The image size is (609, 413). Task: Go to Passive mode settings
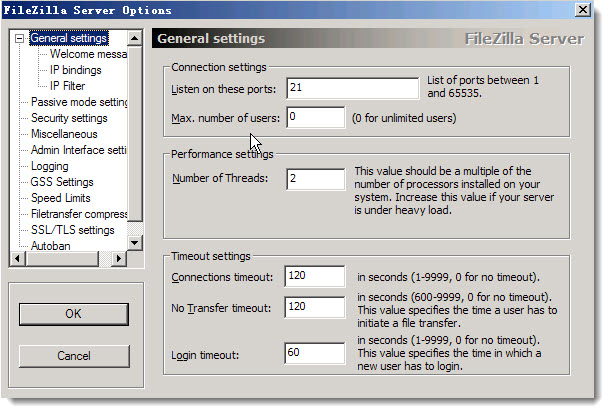point(79,102)
